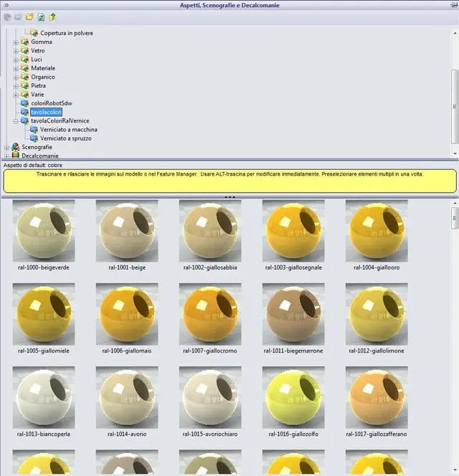
Task: Select the ral-1005-giallomiele sphere thumbnail
Action: (44, 314)
